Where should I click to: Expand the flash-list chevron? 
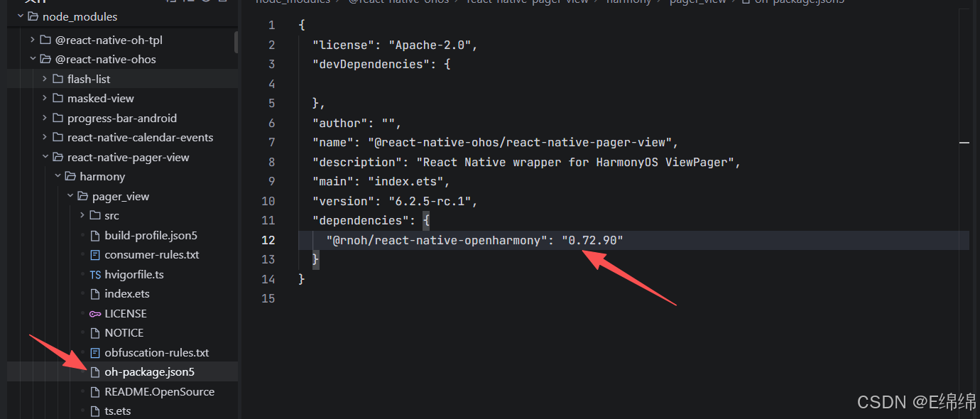coord(45,79)
